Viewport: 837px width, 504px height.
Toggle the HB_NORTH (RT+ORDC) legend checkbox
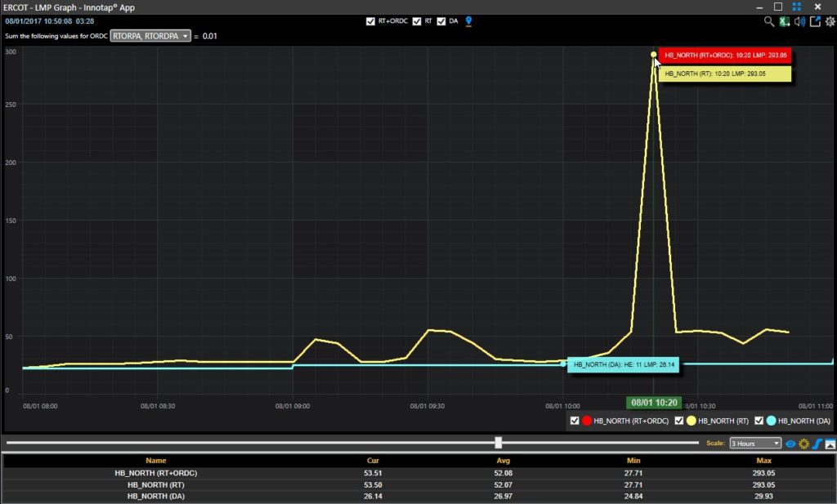[x=575, y=421]
